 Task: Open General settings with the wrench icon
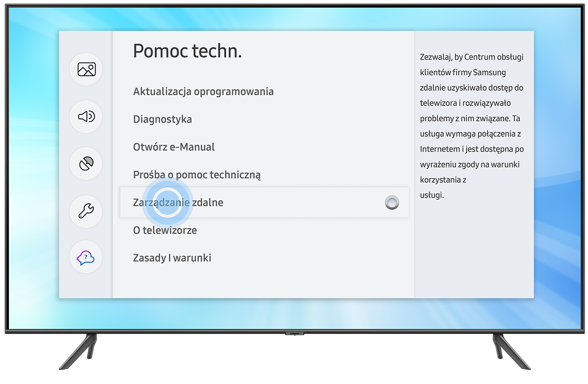pos(86,211)
